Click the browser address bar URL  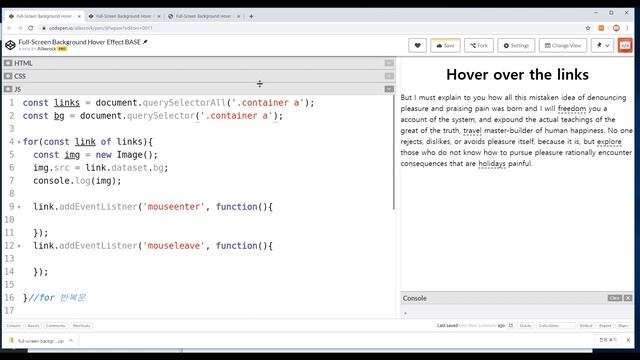pos(100,28)
